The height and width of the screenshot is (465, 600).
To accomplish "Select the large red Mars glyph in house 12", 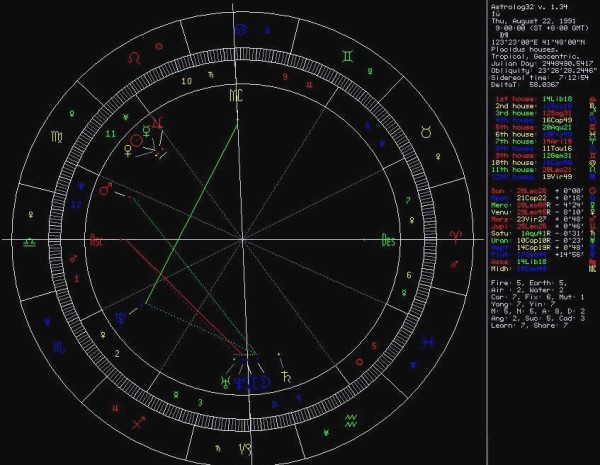I will (106, 189).
